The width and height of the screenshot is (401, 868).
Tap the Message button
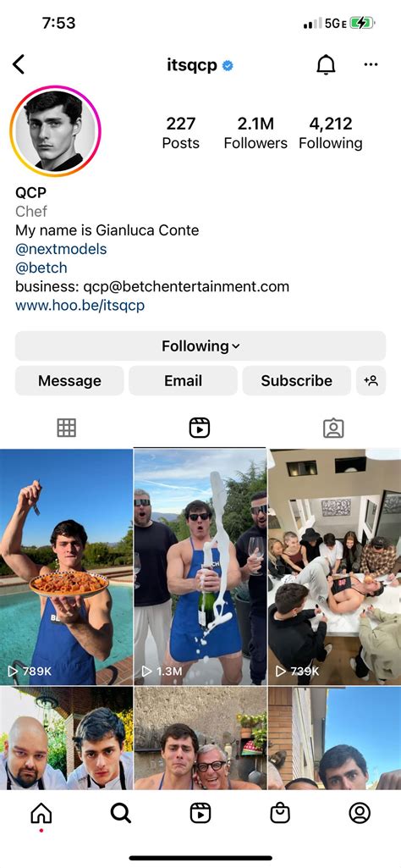[x=69, y=380]
